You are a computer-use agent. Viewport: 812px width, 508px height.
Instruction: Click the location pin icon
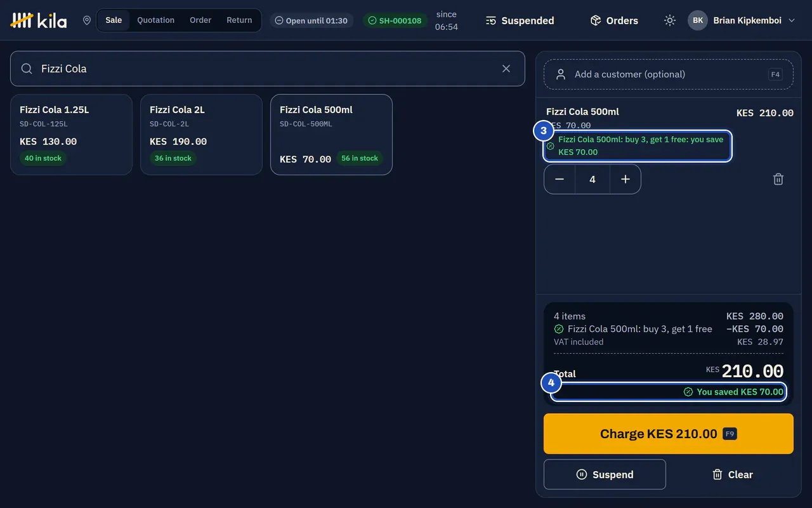click(87, 20)
